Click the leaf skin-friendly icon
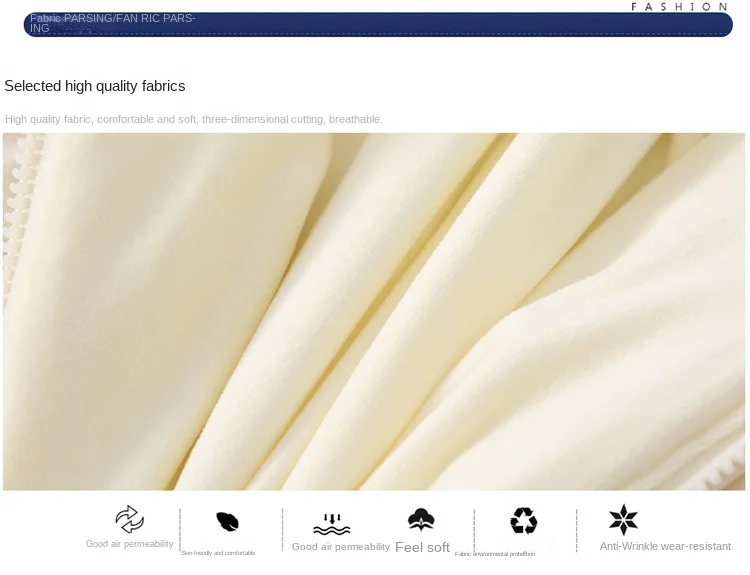 point(227,521)
